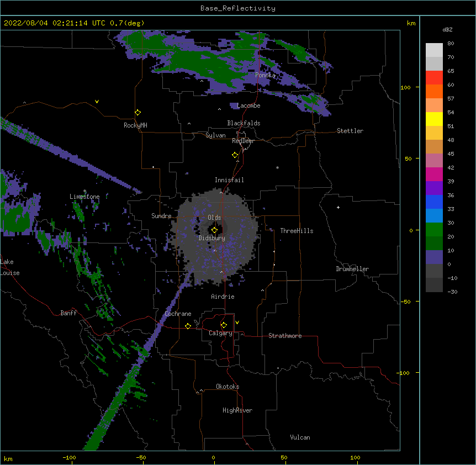Screen dimensions: 476x465
Task: Click the 48 value on the dBZ scale
Action: tap(451, 140)
